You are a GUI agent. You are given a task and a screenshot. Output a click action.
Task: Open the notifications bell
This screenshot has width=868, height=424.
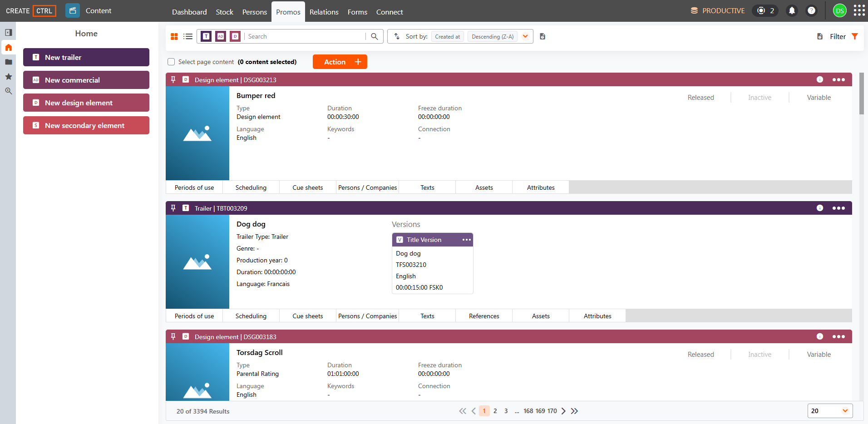coord(792,10)
